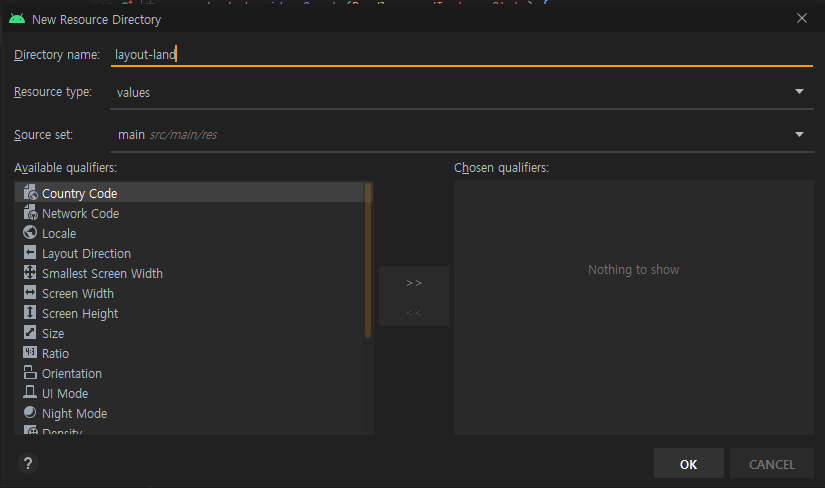Click the Locale globe icon
Viewport: 825px width, 488px height.
(x=30, y=232)
